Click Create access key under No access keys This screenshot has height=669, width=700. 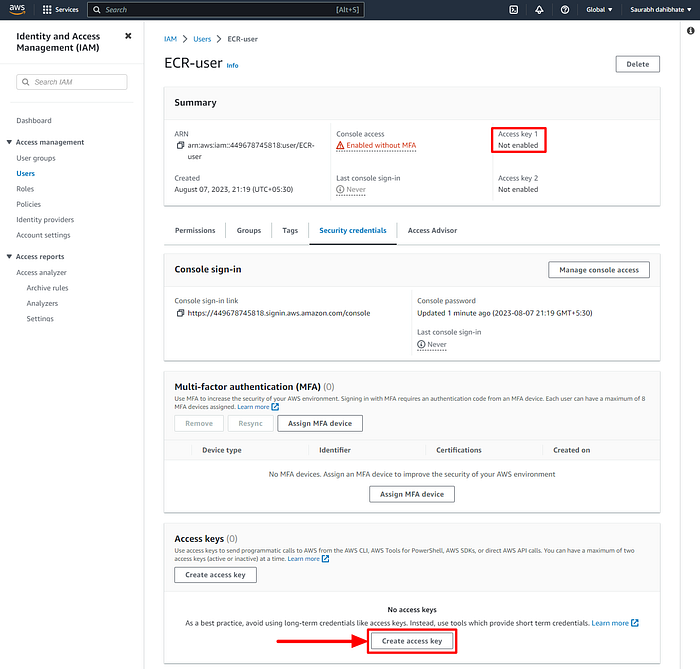[x=412, y=641]
